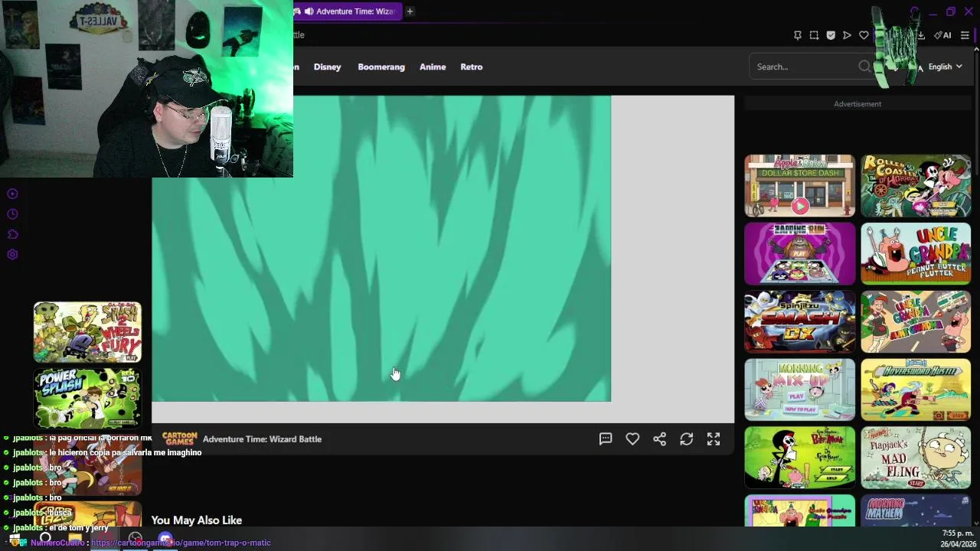The height and width of the screenshot is (551, 980).
Task: Open the Anime category
Action: pos(433,67)
